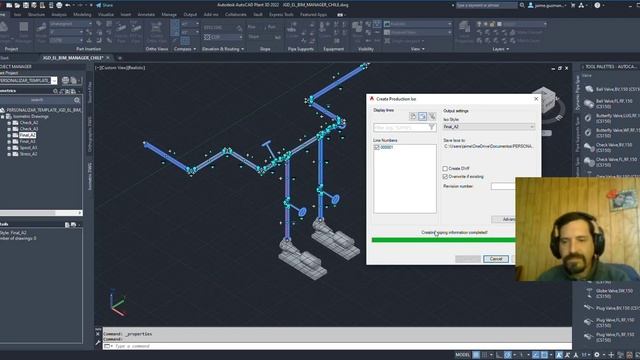Click the Share button in the title bar
The image size is (640, 360).
pos(104,5)
